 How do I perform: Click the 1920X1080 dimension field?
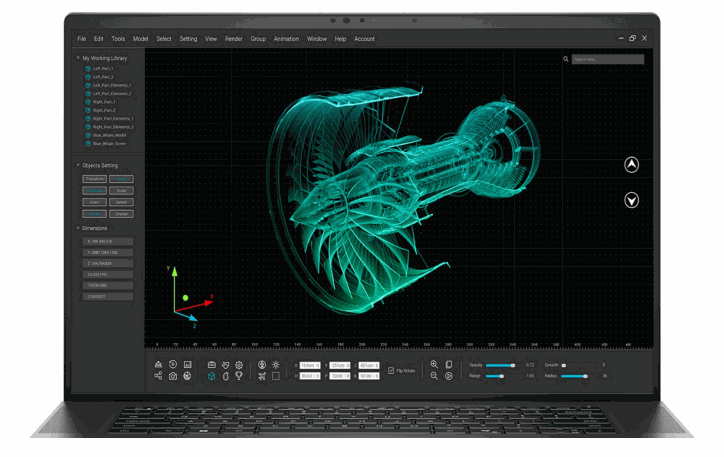point(108,285)
